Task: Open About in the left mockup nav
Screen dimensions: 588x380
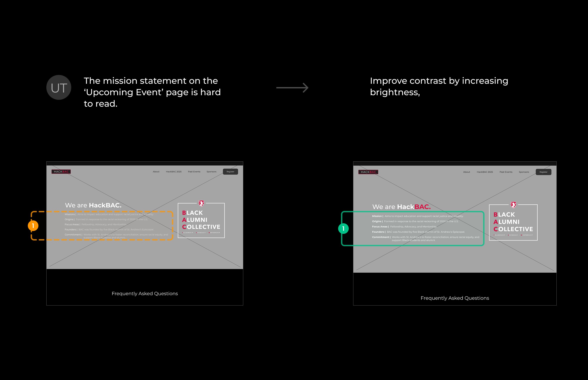Action: (156, 172)
